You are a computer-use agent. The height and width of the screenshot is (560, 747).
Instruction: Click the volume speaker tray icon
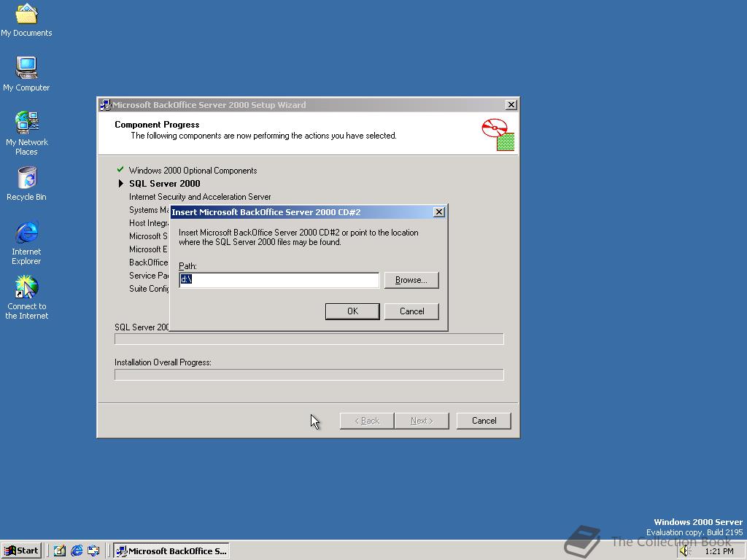pos(685,551)
